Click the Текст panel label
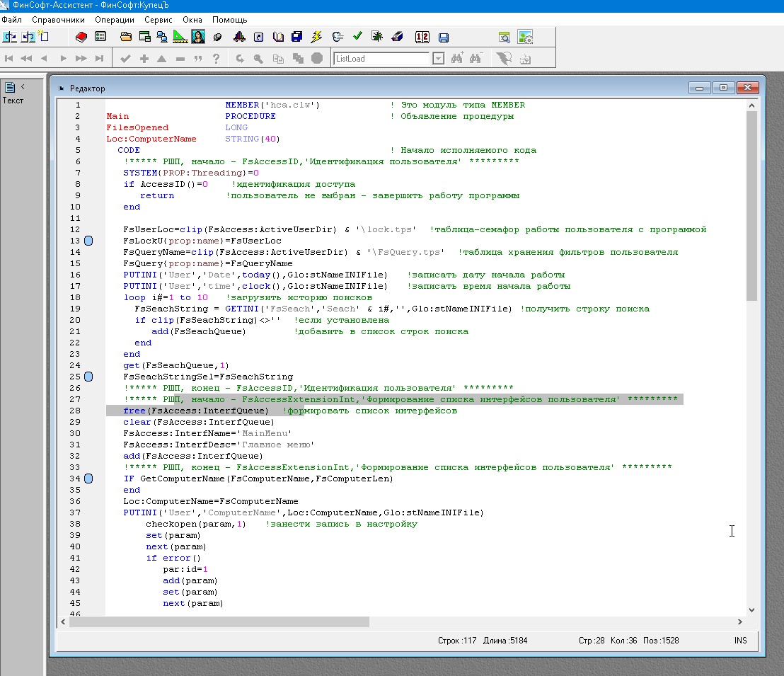The width and height of the screenshot is (784, 676). pos(13,101)
